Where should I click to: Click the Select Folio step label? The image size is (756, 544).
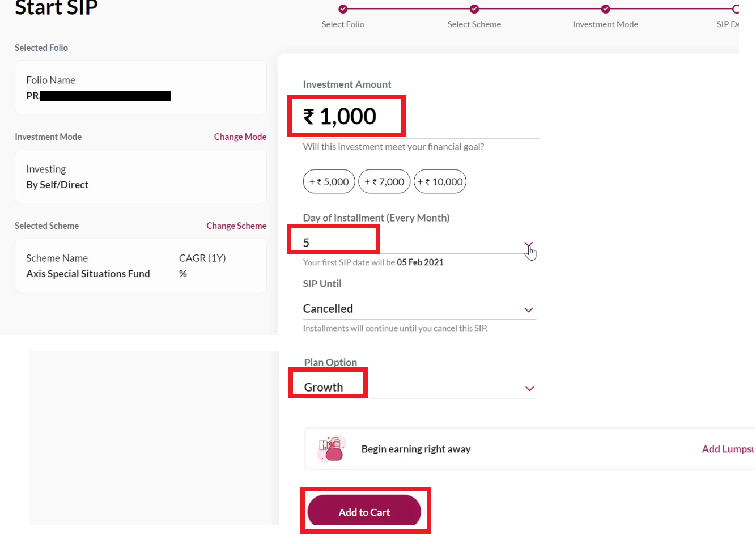[x=342, y=24]
